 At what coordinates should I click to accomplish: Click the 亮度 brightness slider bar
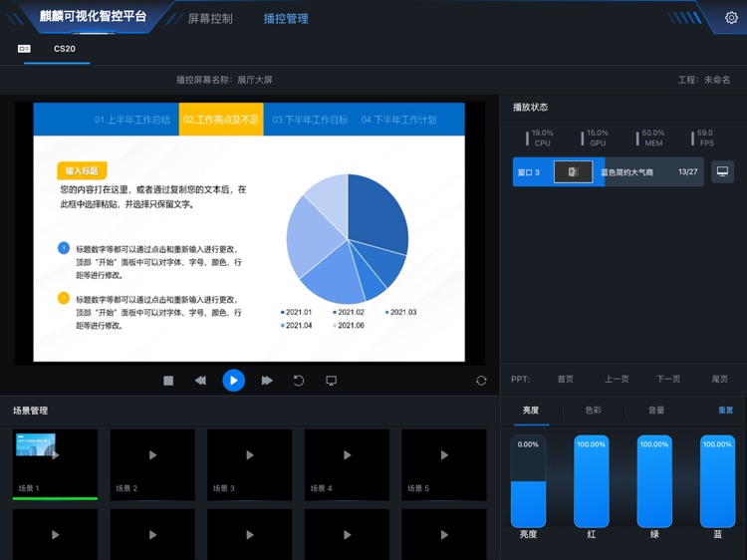(x=528, y=481)
